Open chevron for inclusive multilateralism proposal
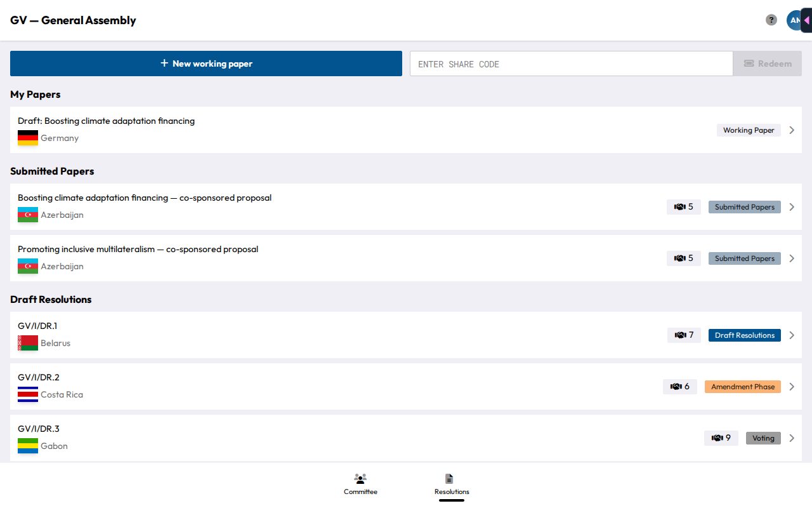The image size is (812, 508). (x=792, y=258)
